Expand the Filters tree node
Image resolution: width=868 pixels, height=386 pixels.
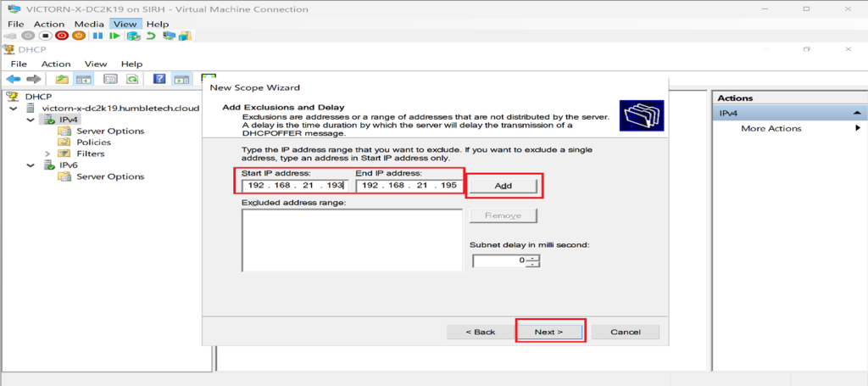47,154
